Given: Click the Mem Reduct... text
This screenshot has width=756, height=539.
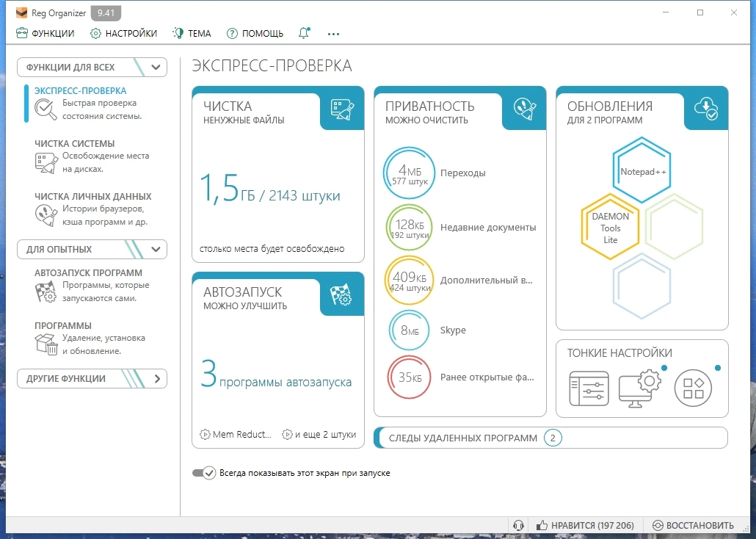Looking at the screenshot, I should click(242, 434).
